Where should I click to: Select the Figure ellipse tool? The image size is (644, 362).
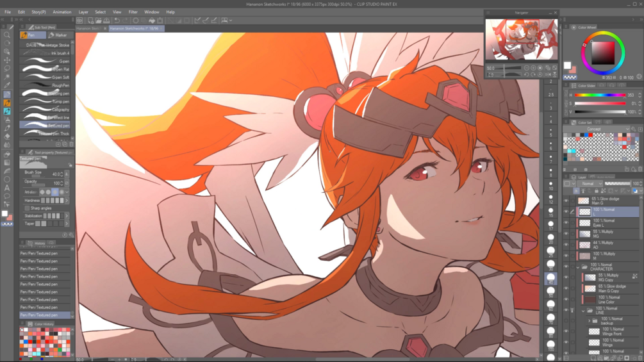7,179
